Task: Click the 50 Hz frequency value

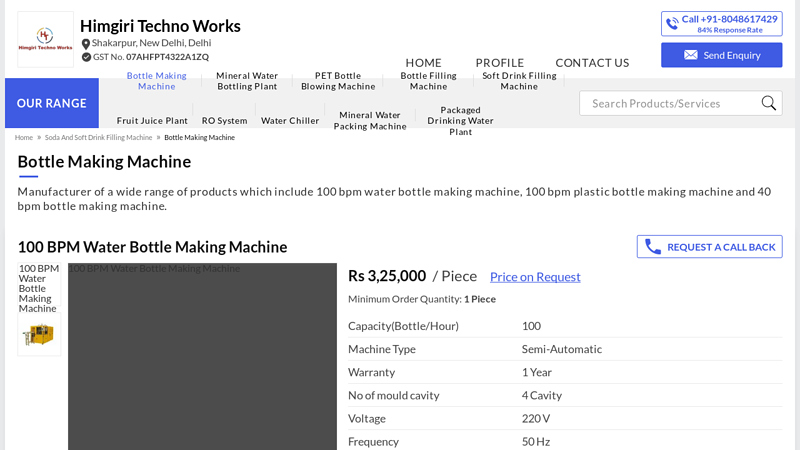Action: [x=536, y=442]
